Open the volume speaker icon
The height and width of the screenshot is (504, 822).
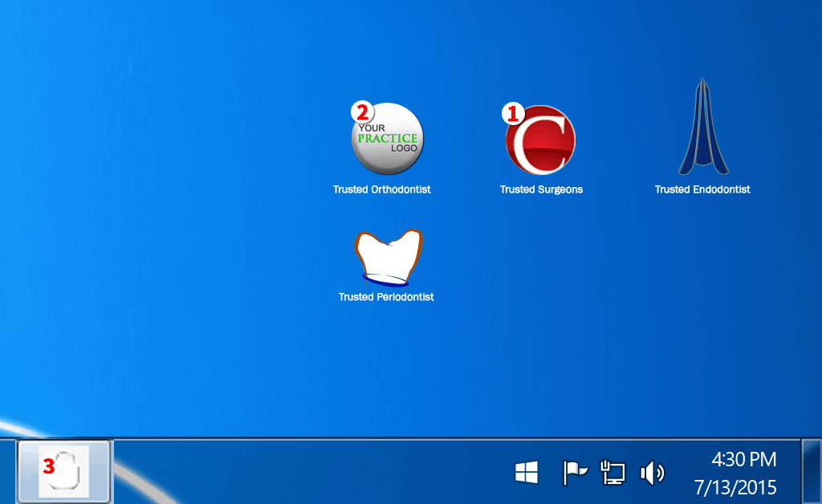coord(651,473)
